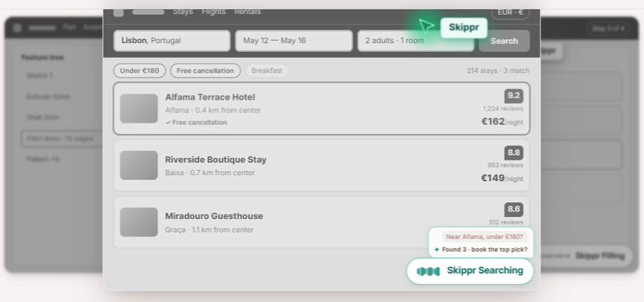Click the site logo square in header
Viewport: 644px width, 302px height.
118,12
